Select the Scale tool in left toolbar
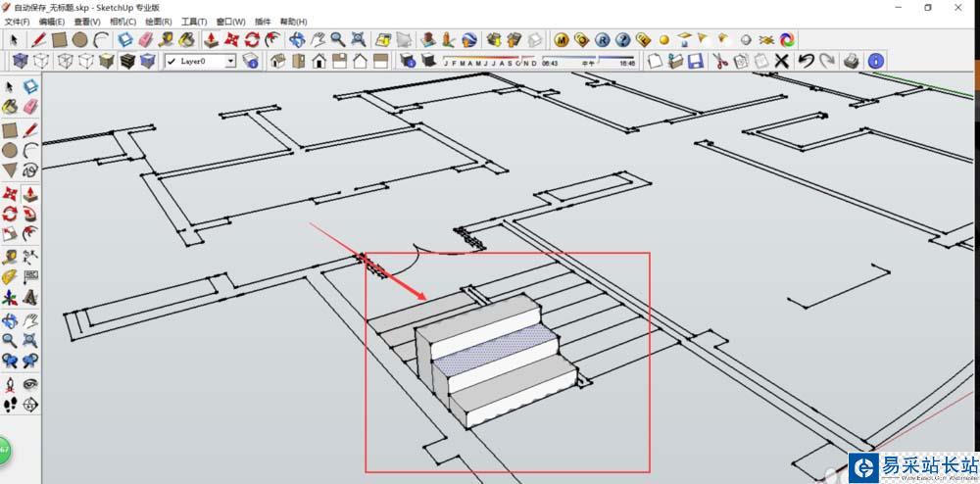The image size is (980, 484). tap(10, 233)
